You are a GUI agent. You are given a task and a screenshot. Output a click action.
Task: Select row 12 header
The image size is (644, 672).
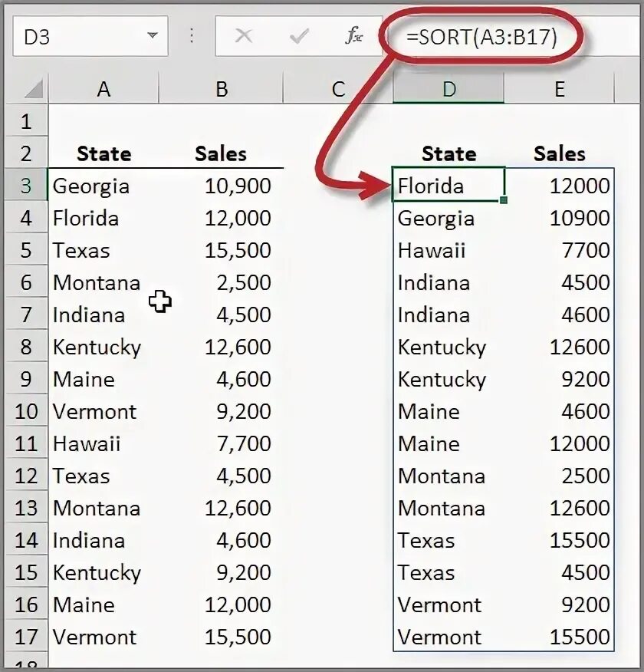click(x=26, y=476)
